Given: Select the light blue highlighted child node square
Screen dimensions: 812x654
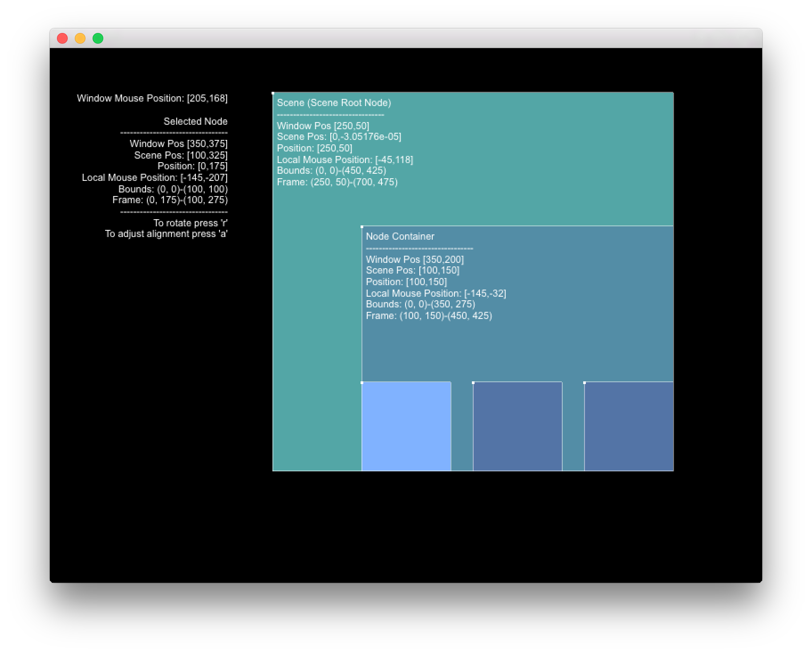Looking at the screenshot, I should point(406,426).
